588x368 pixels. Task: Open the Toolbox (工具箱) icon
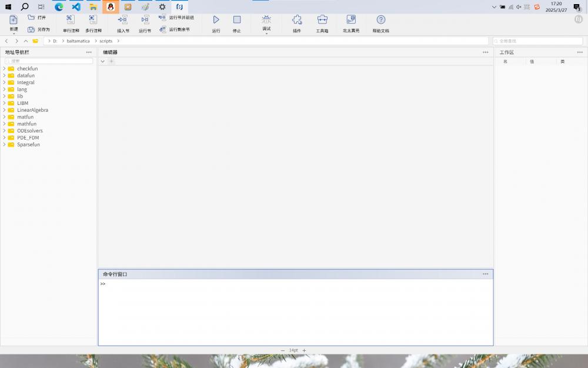[x=322, y=20]
